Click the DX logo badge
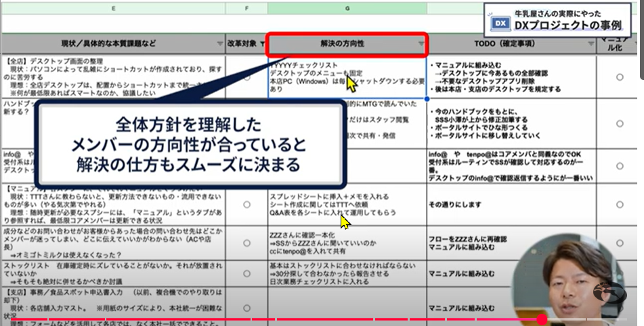The image size is (644, 326). pyautogui.click(x=499, y=24)
